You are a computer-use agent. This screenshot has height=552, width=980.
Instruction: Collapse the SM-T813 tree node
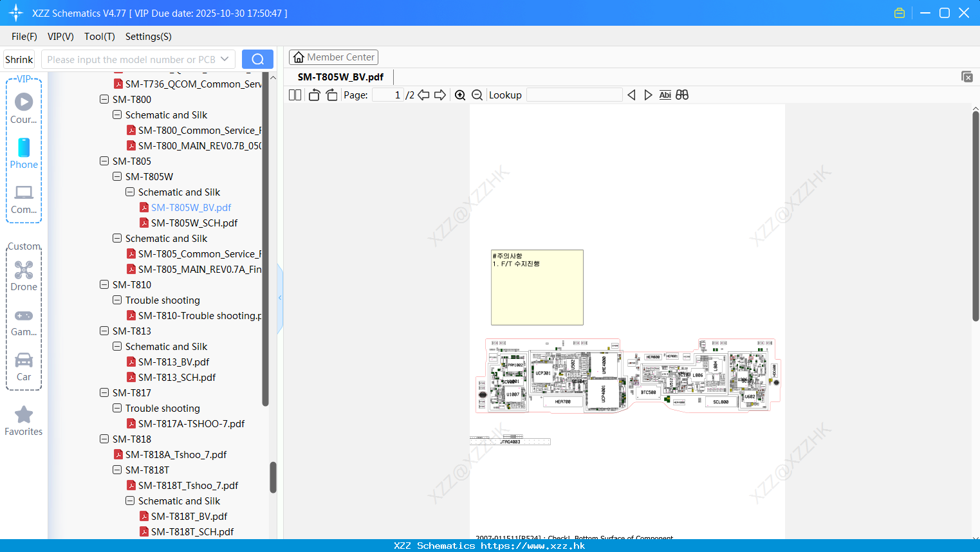point(104,331)
